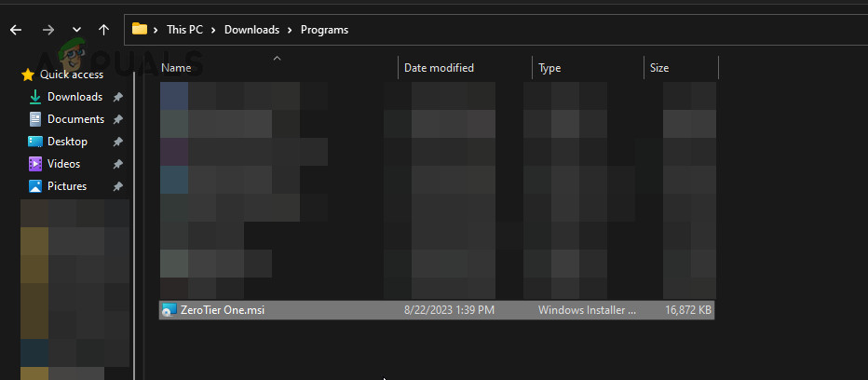Open Downloads in the Quick access list
The height and width of the screenshot is (380, 868).
(75, 97)
